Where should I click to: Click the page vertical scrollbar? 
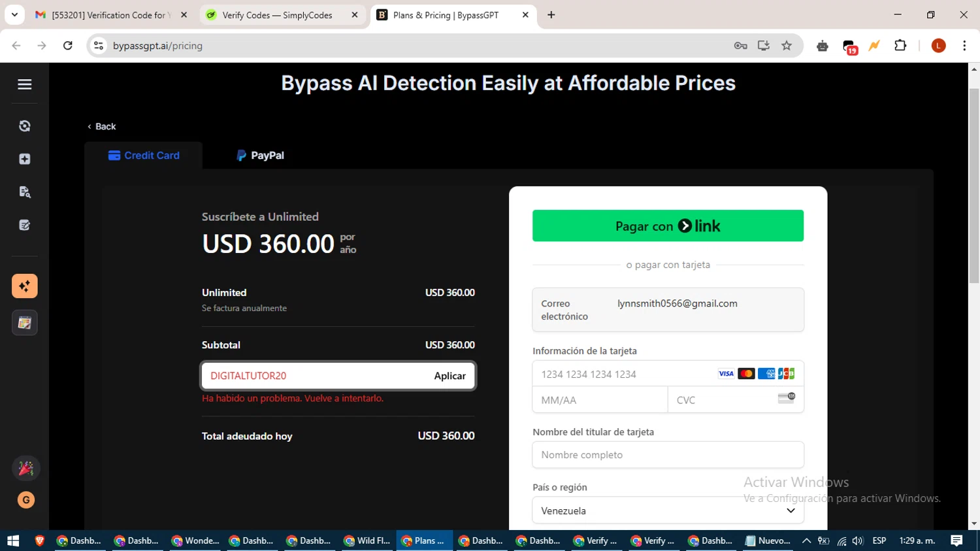coord(973,186)
